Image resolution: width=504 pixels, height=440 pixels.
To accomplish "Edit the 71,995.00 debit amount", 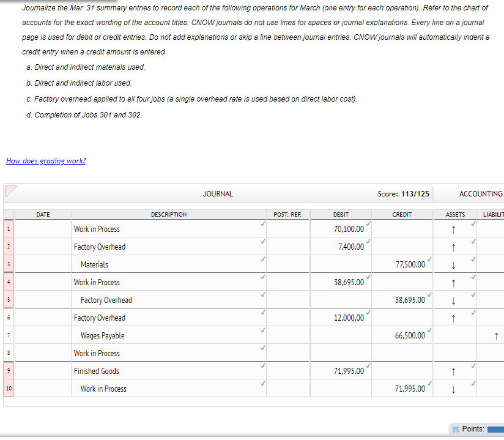I will click(x=341, y=370).
